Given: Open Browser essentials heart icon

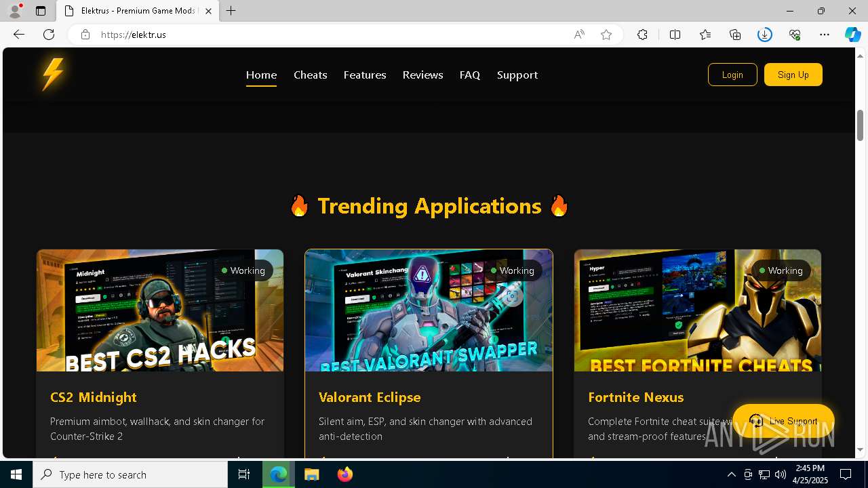Looking at the screenshot, I should point(795,35).
